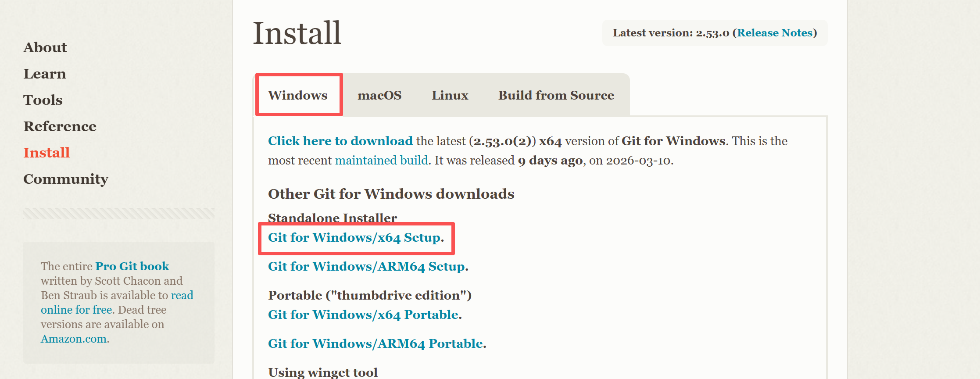This screenshot has width=980, height=379.
Task: Select the Install sidebar link
Action: coord(46,153)
